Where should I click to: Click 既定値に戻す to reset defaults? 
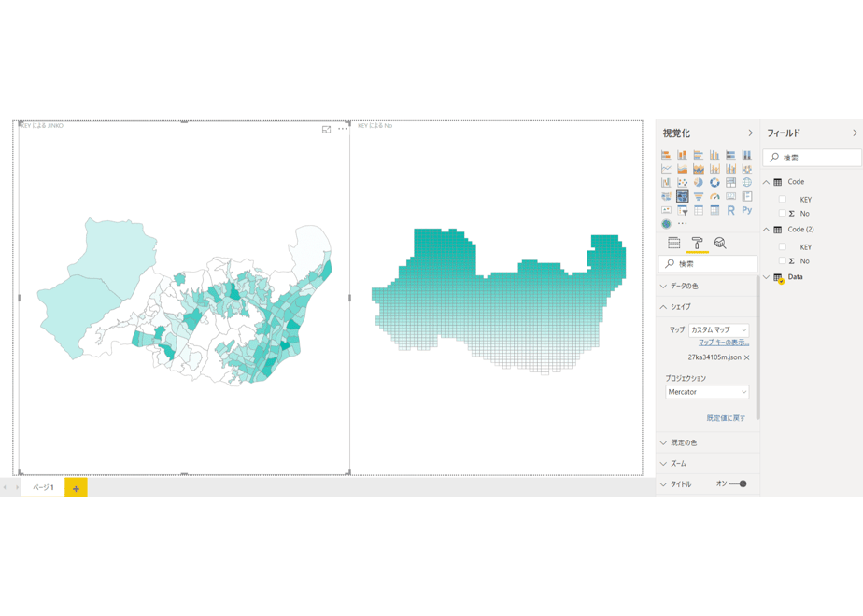pyautogui.click(x=726, y=418)
